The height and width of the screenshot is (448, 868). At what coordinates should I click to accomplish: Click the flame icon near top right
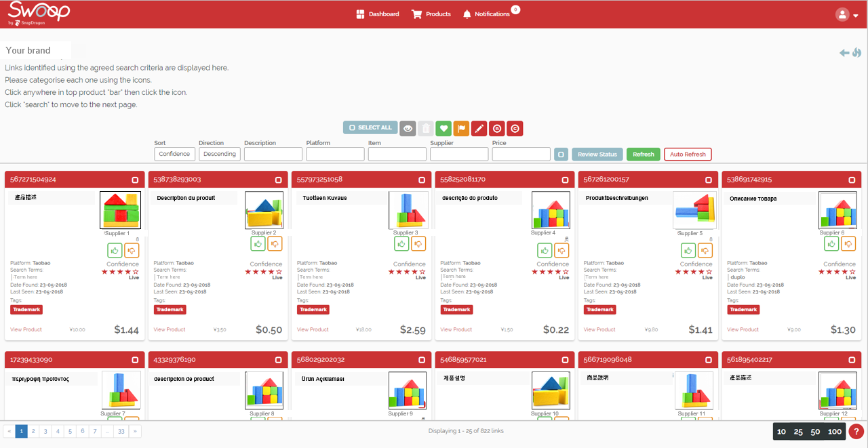point(857,53)
